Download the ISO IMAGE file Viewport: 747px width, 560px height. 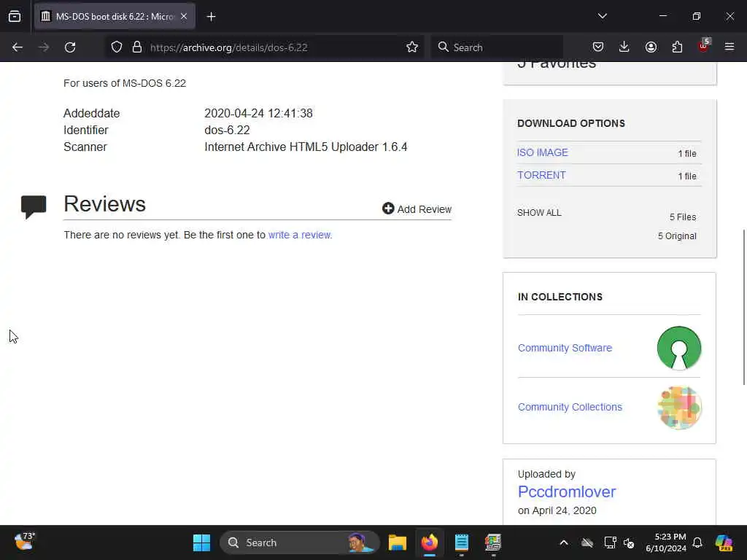(542, 152)
